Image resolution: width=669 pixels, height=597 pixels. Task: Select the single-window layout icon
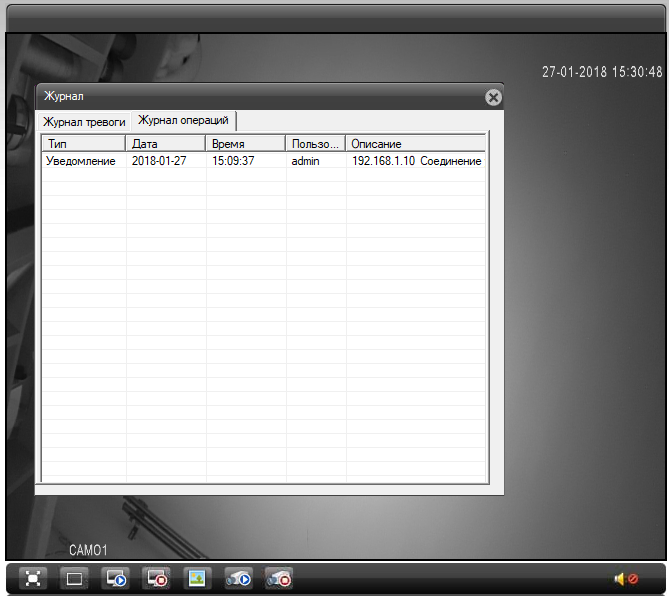(x=73, y=578)
